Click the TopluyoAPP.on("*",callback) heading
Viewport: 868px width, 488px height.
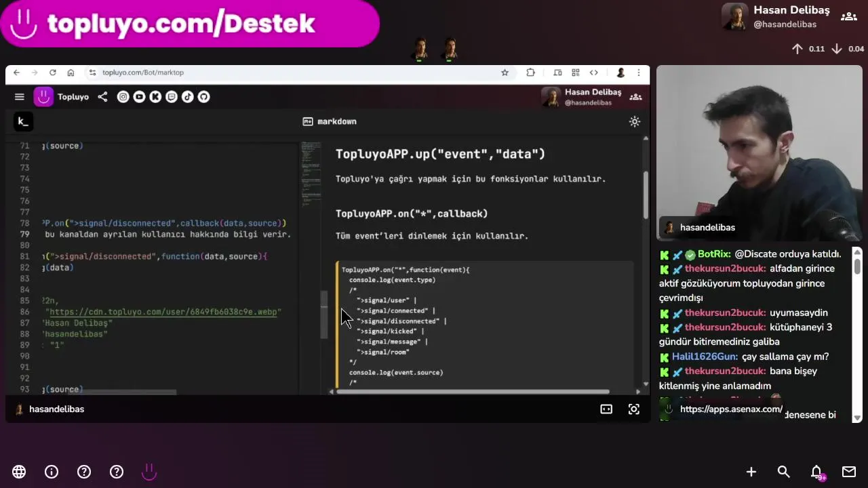point(412,213)
